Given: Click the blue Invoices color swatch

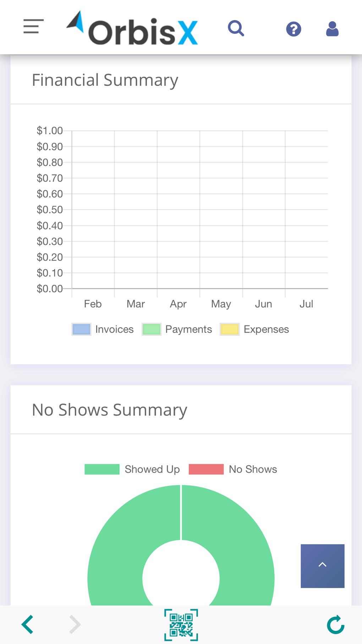Looking at the screenshot, I should tap(81, 329).
